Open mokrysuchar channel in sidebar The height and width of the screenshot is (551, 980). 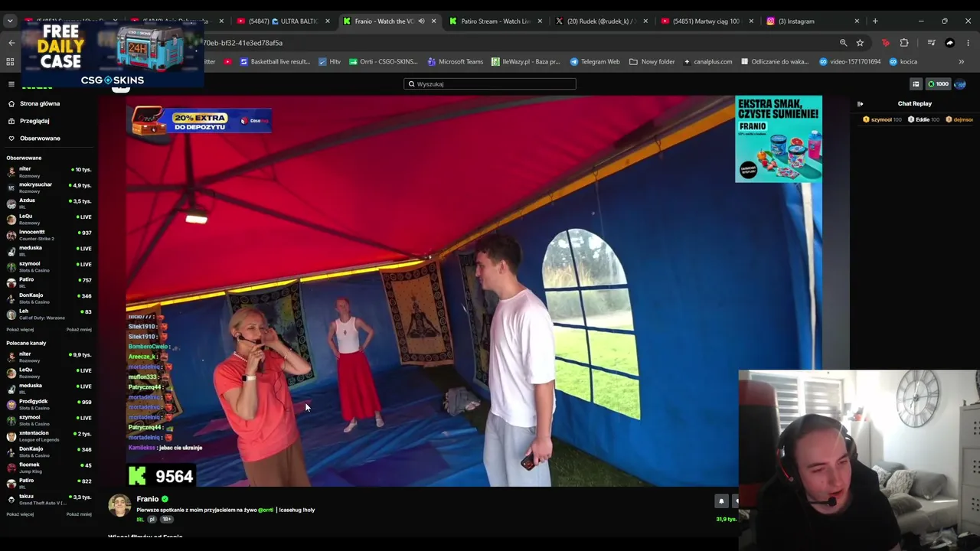(x=49, y=187)
